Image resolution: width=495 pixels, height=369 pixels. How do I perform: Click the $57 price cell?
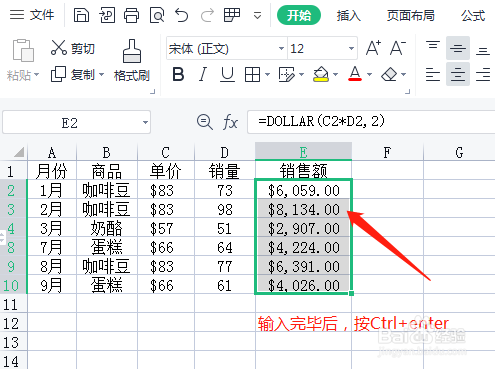165,228
